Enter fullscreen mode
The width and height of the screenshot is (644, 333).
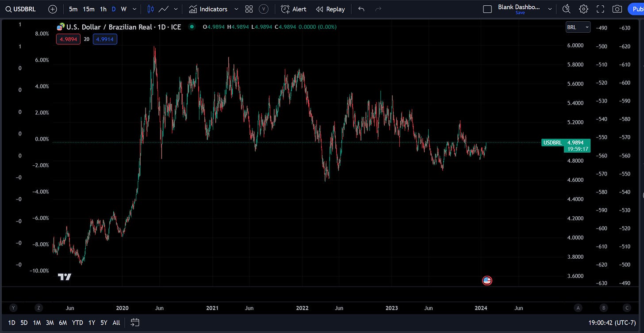click(600, 9)
